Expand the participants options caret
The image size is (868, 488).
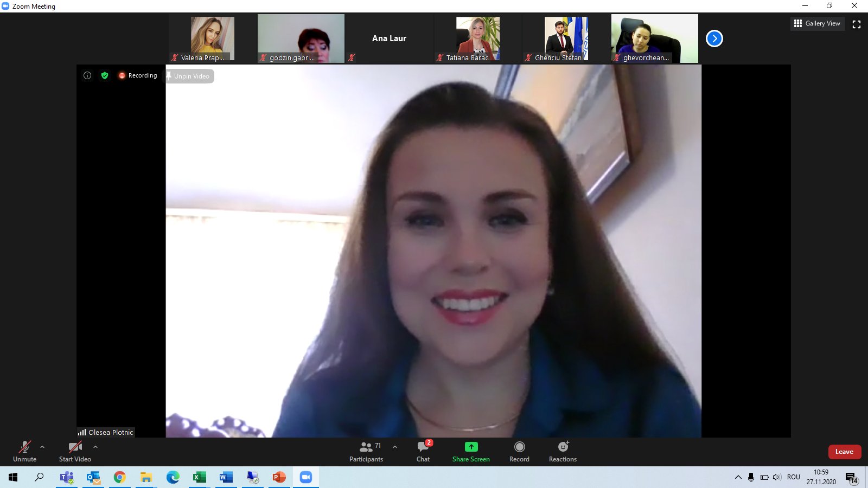coord(395,447)
